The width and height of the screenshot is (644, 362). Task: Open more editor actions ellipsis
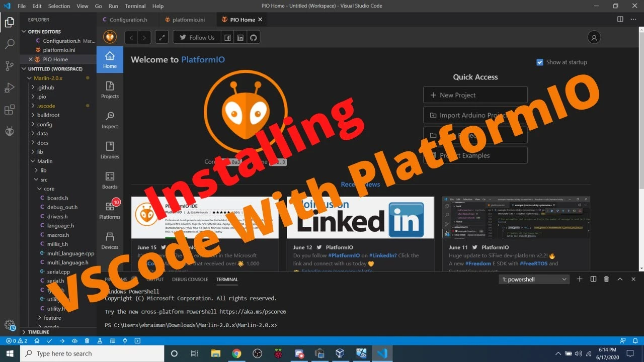(634, 20)
